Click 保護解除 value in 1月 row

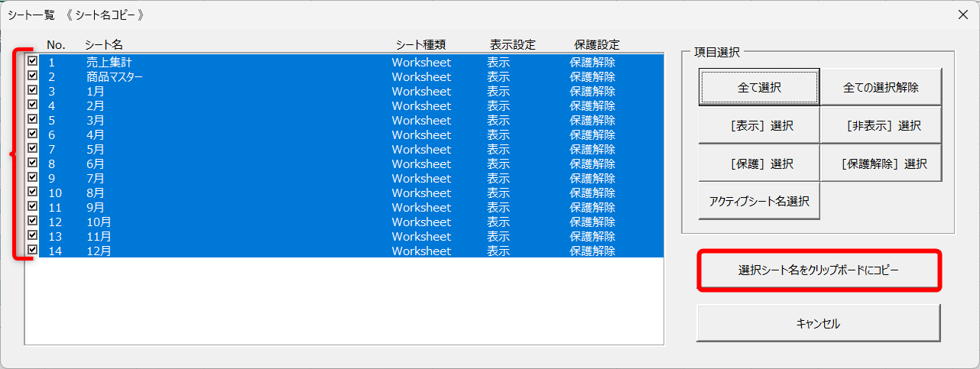592,91
